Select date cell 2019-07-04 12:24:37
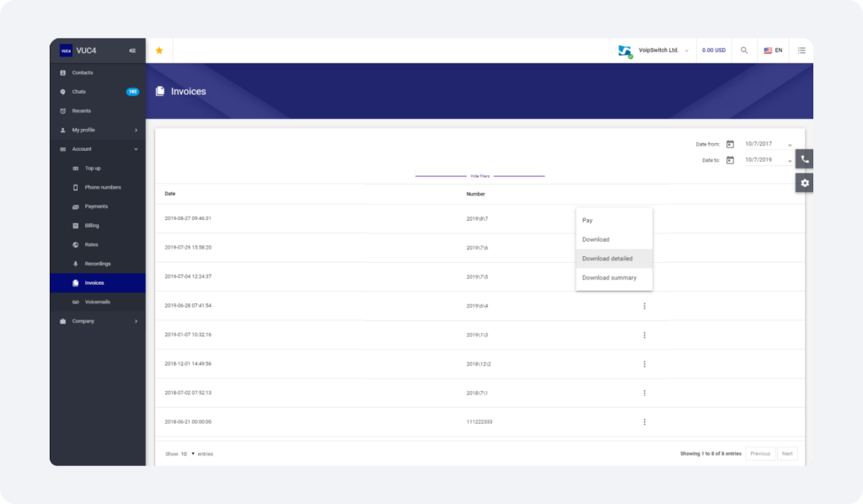Image resolution: width=863 pixels, height=504 pixels. pyautogui.click(x=188, y=276)
